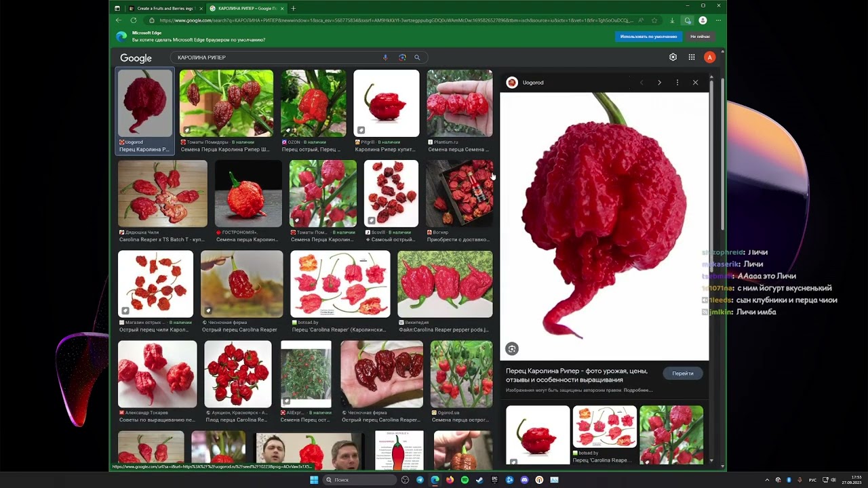Click the Использовать по умолчанию button
This screenshot has height=488, width=868.
pyautogui.click(x=648, y=36)
